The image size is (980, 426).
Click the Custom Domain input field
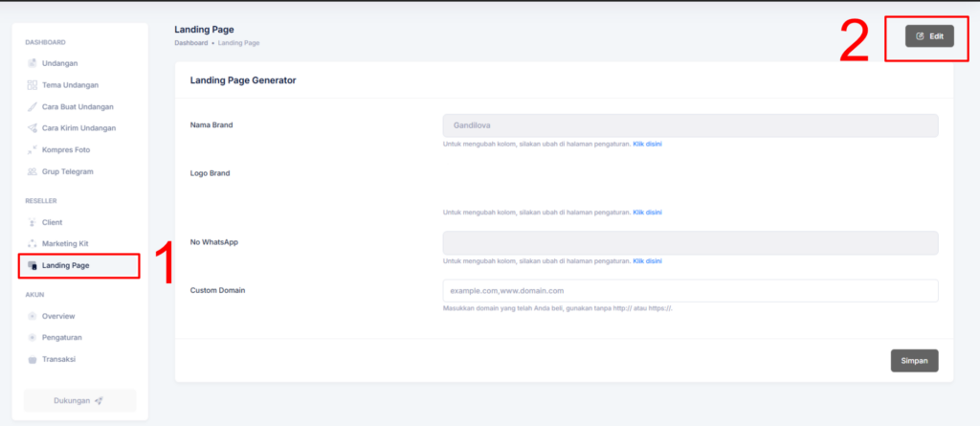click(690, 290)
